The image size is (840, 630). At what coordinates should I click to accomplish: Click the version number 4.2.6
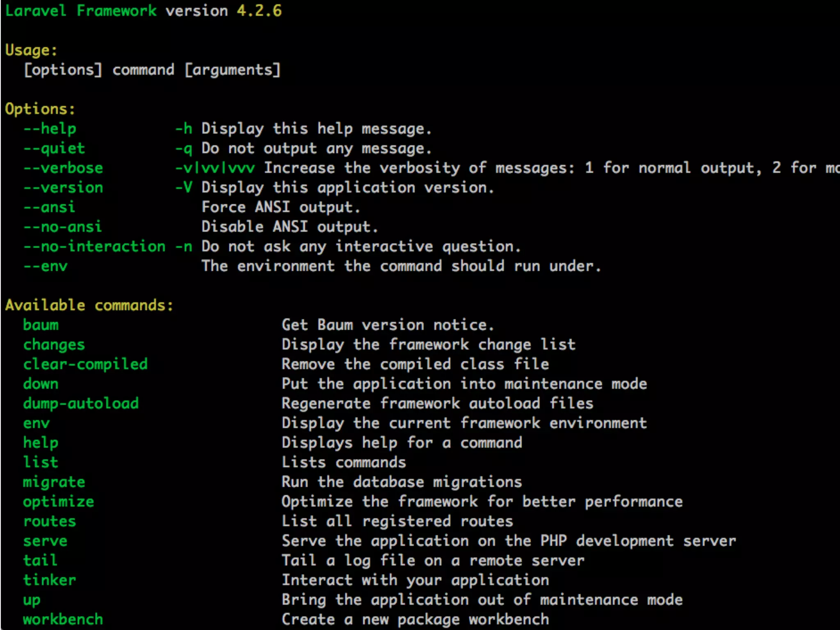[x=259, y=11]
